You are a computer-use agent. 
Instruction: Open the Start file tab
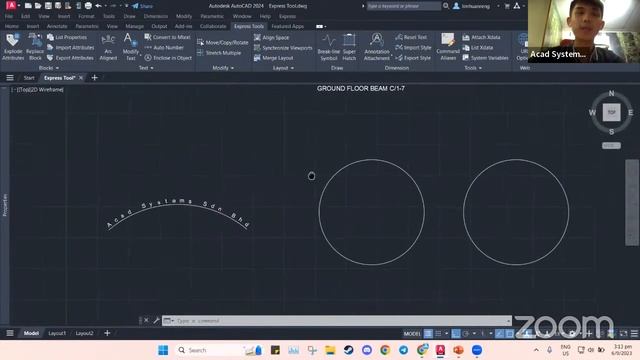29,78
